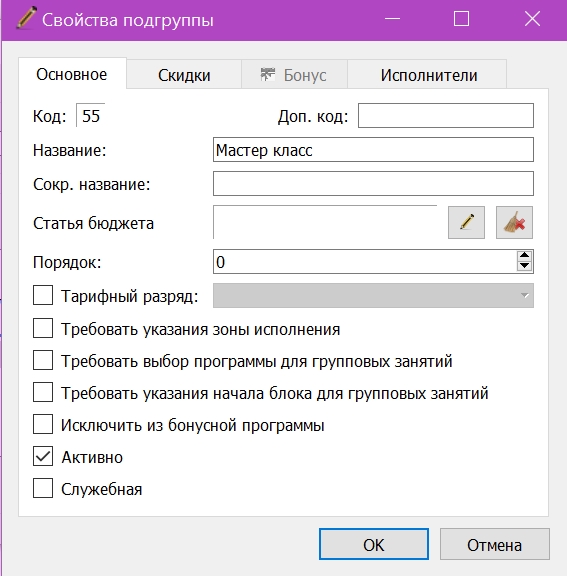This screenshot has height=576, width=567.
Task: Click the pencil icon in the title bar
Action: 26,18
